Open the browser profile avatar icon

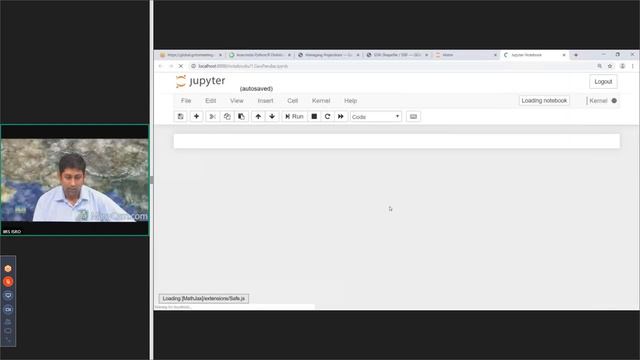[x=622, y=66]
